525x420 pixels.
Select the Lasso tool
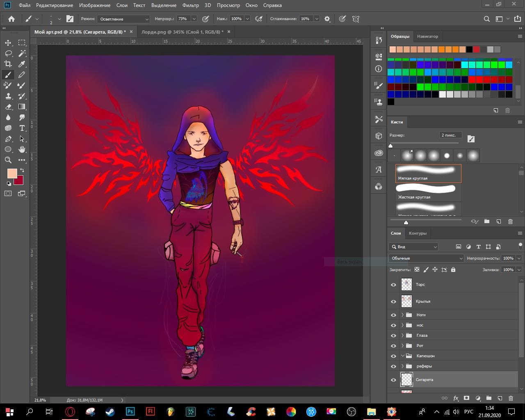[8, 53]
